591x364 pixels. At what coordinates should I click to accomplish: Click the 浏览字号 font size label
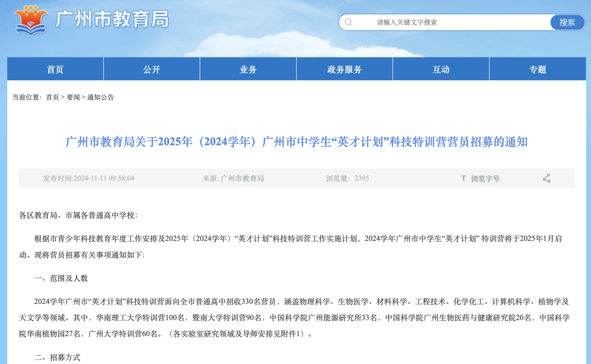click(x=485, y=178)
